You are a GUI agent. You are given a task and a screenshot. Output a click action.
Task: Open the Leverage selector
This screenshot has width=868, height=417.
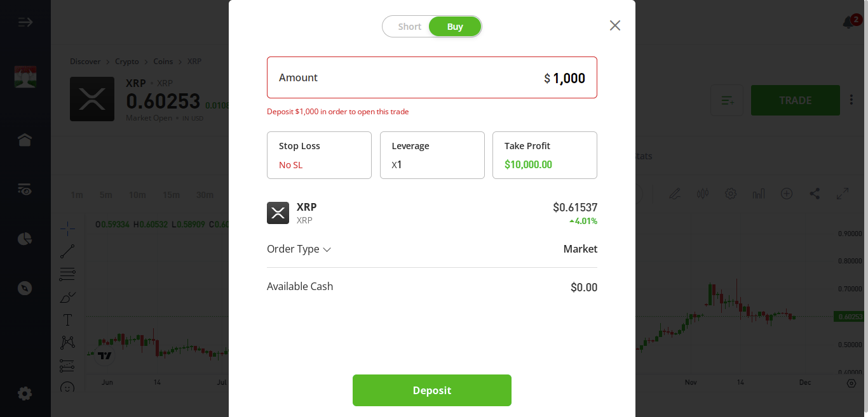point(432,155)
